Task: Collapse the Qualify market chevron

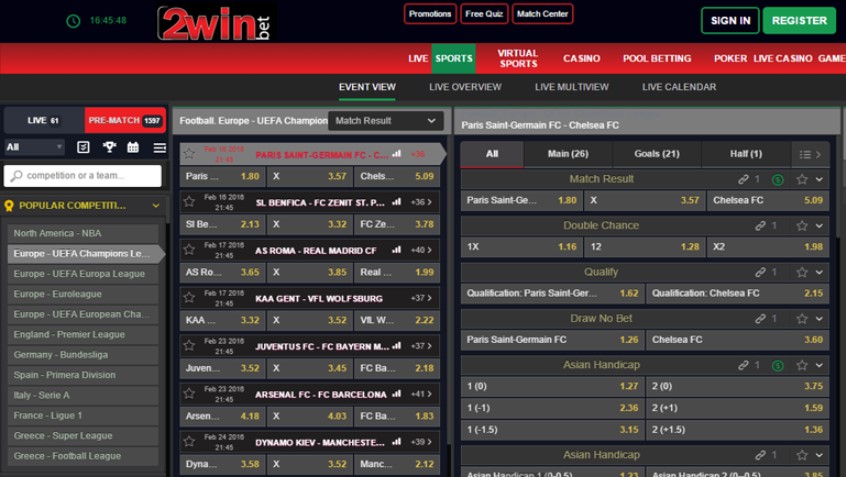Action: point(819,272)
